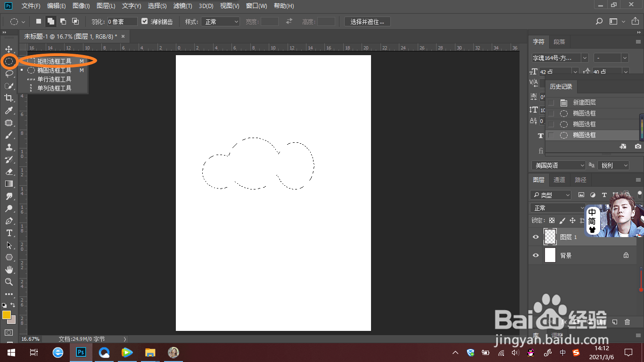Viewport: 644px width, 362px height.
Task: Select the Dodge tool
Action: click(x=8, y=208)
